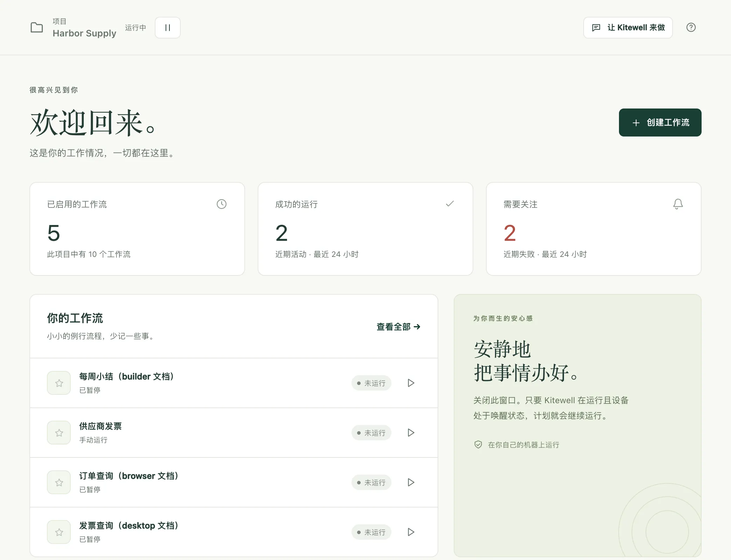731x560 pixels.
Task: Click the clock icon in 已启用的工作流 card
Action: (x=222, y=204)
